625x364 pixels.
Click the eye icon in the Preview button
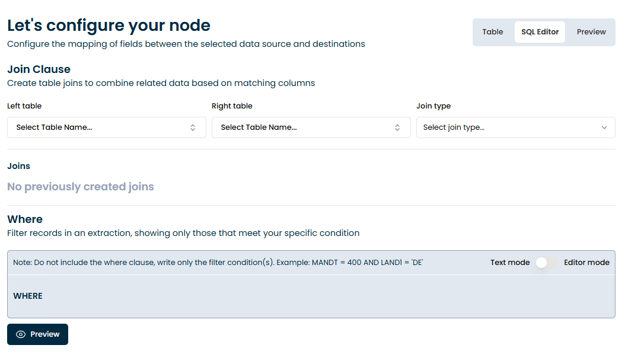[21, 334]
